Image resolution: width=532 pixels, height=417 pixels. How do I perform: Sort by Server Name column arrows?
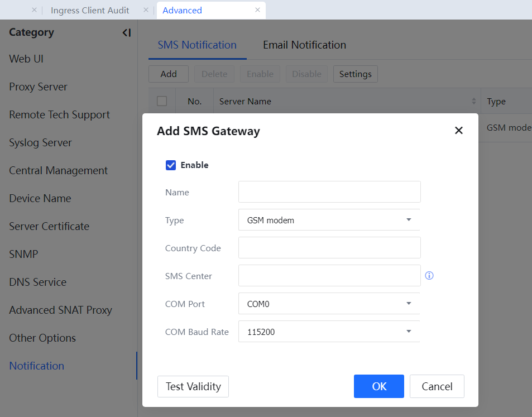click(474, 102)
